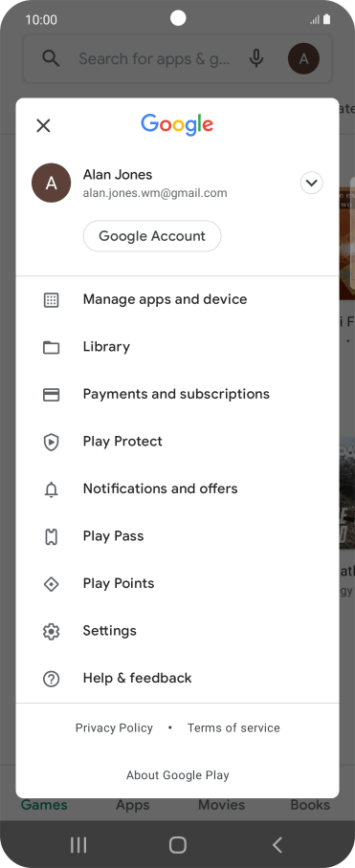Tap the Play Pass ticket icon

pyautogui.click(x=51, y=537)
